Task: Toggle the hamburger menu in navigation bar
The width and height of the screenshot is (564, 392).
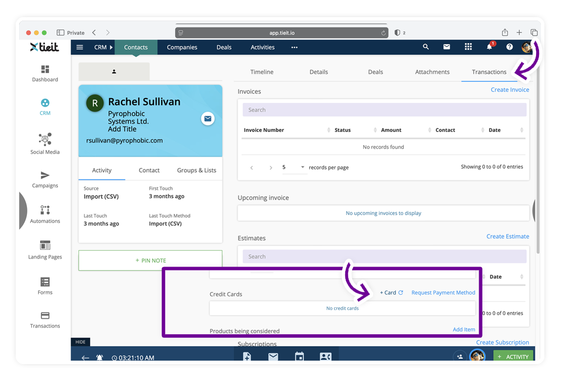Action: tap(80, 48)
